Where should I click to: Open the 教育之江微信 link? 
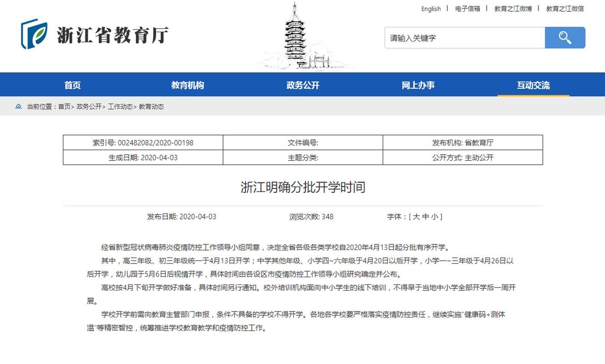click(565, 9)
